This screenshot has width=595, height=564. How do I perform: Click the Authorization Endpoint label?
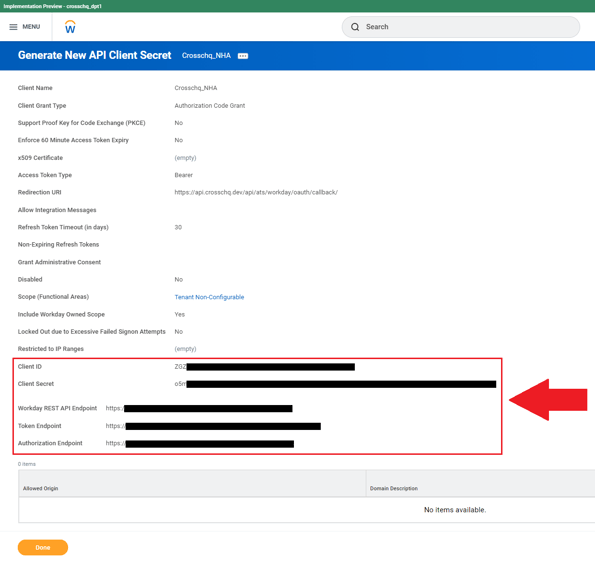point(50,443)
